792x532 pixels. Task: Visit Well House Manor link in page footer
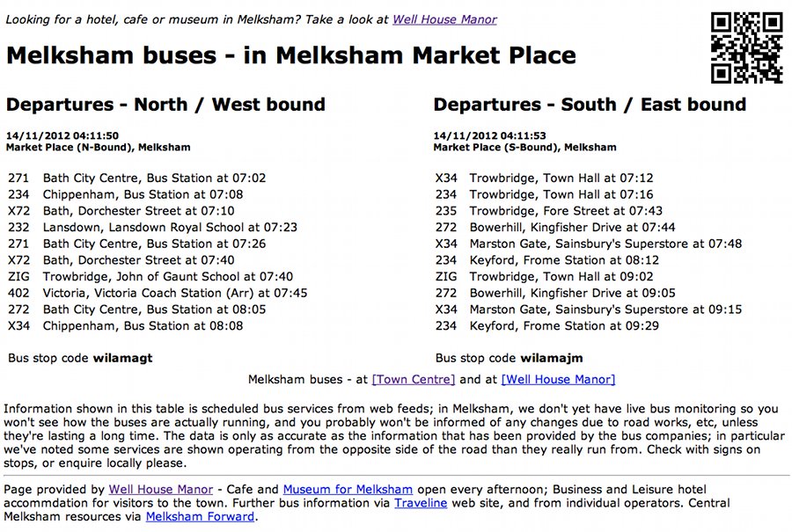coord(161,489)
